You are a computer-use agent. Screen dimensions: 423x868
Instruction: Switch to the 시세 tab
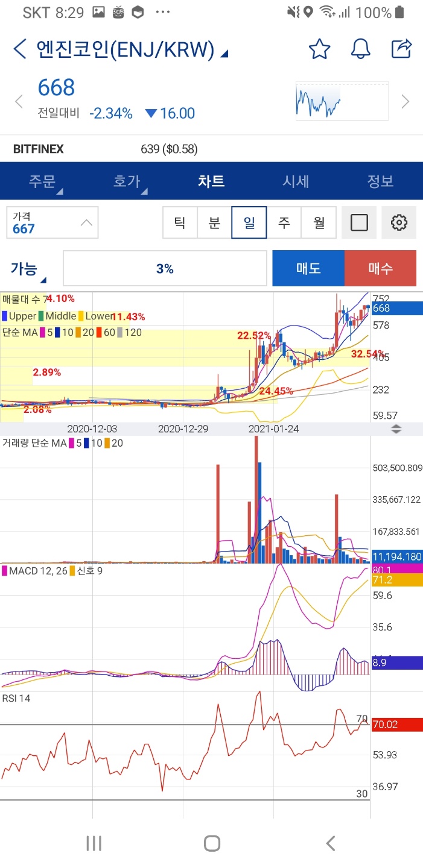(x=296, y=181)
